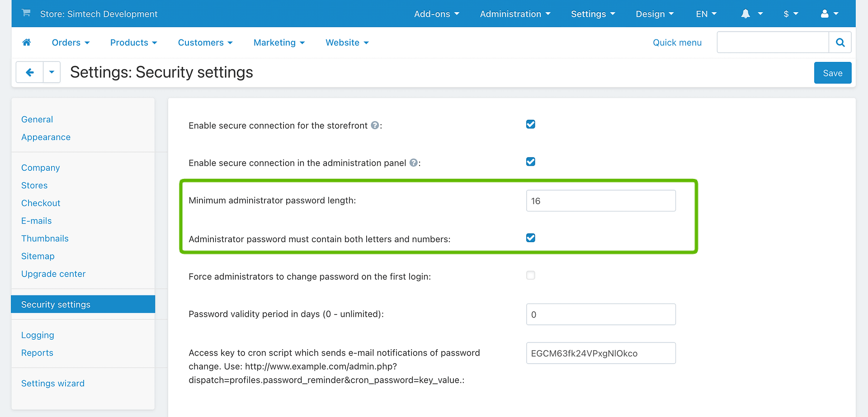The width and height of the screenshot is (868, 417).
Task: Open the Logging settings link
Action: pyautogui.click(x=38, y=335)
